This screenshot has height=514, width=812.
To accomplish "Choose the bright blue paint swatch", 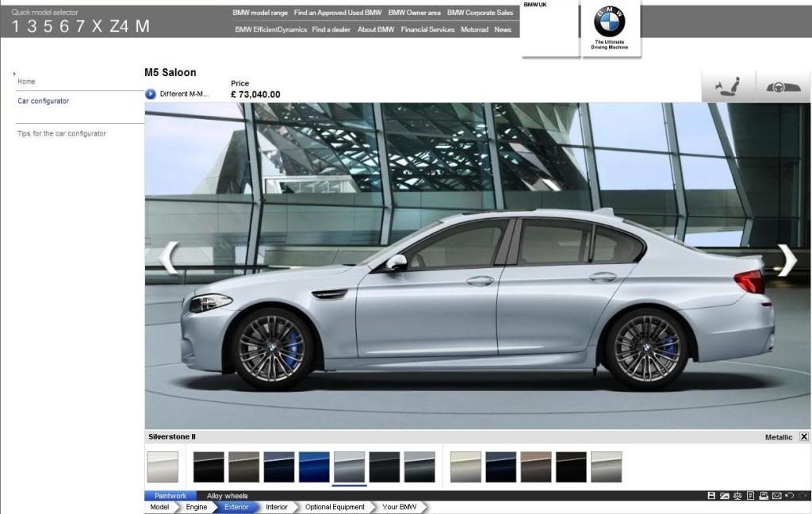I will (314, 467).
